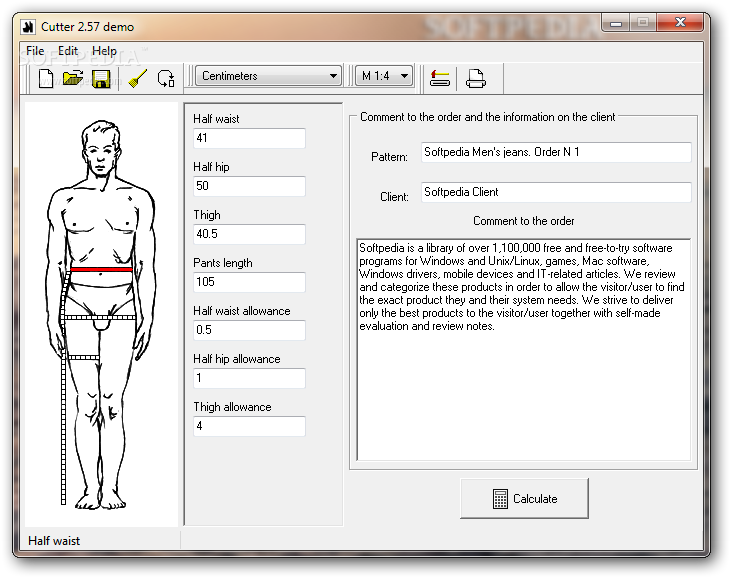
Task: Click the "Half waist" status bar text
Action: click(x=54, y=541)
